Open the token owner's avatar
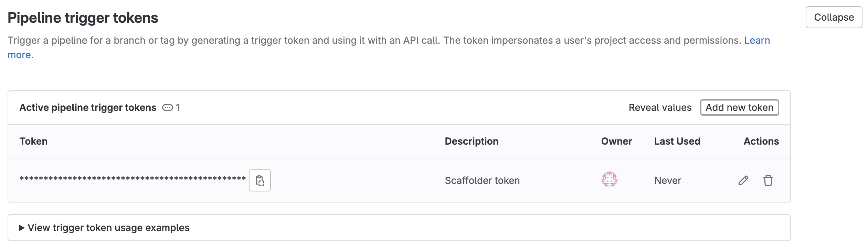The width and height of the screenshot is (868, 250). click(609, 180)
